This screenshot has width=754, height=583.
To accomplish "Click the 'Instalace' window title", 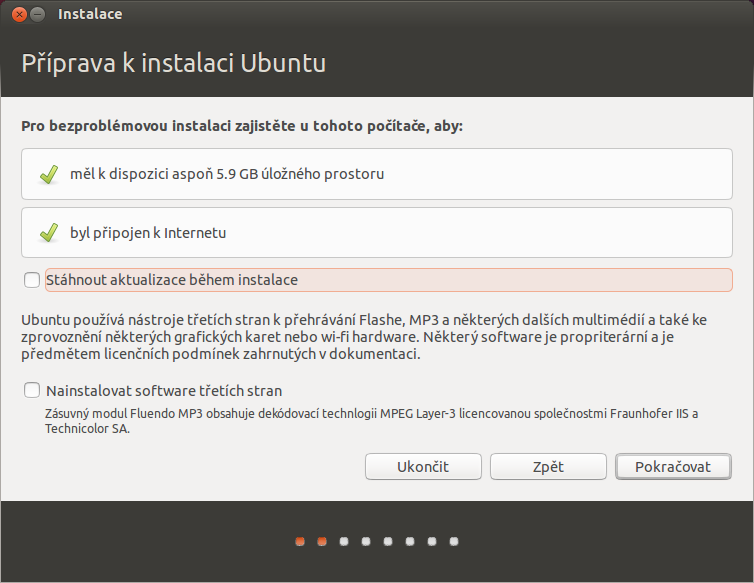I will point(90,14).
